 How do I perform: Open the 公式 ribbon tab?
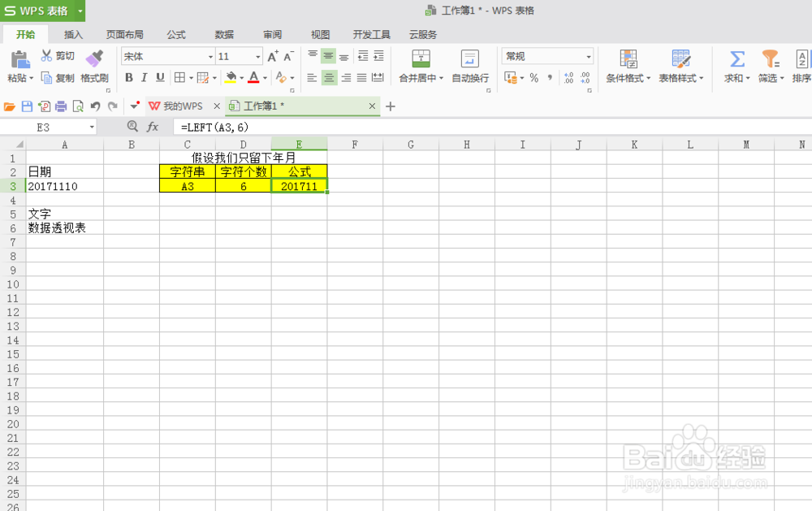click(176, 35)
